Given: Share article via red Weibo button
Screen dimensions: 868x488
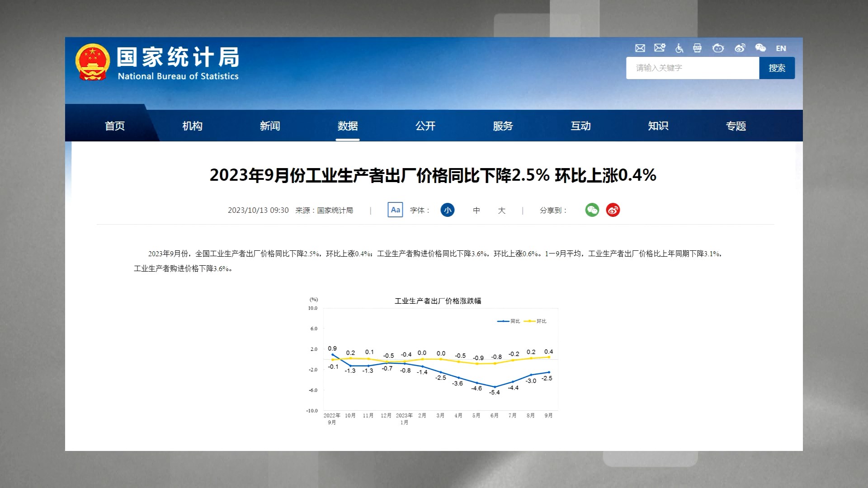Looking at the screenshot, I should (x=613, y=210).
